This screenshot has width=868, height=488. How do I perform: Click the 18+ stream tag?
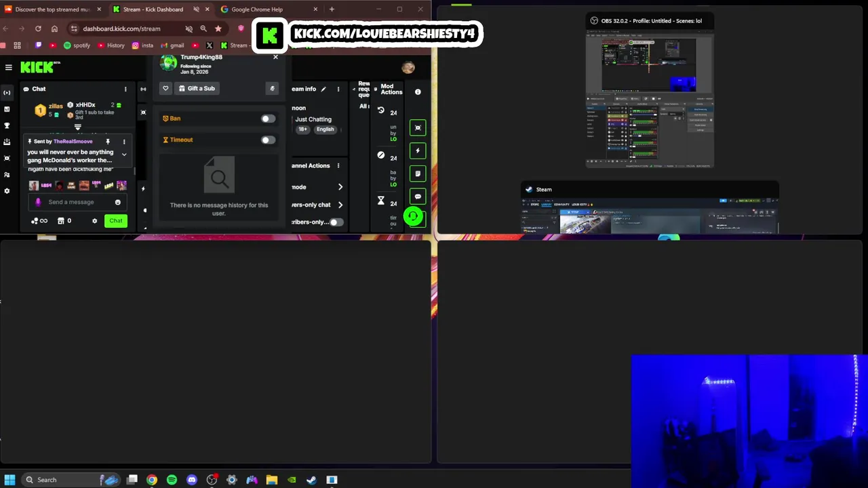pyautogui.click(x=302, y=129)
